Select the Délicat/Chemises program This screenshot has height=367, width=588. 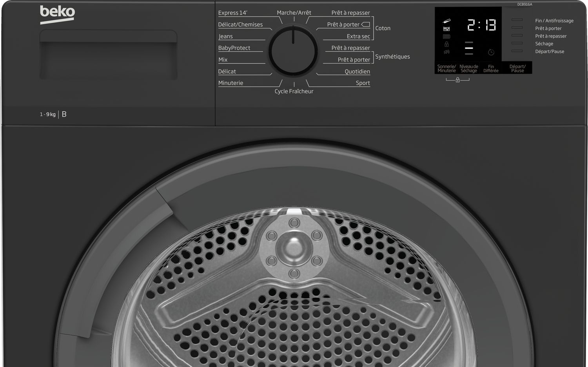(x=240, y=24)
